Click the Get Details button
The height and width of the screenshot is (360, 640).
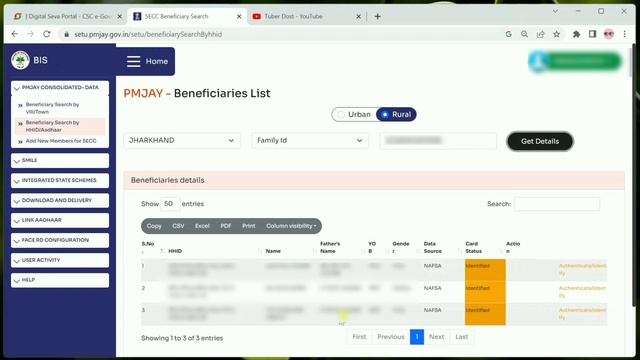coord(540,141)
